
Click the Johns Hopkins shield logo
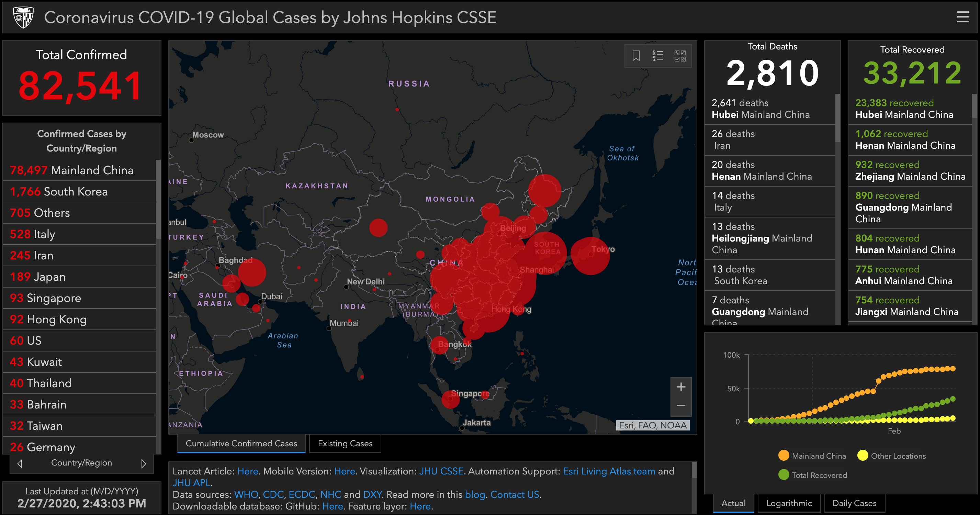[23, 17]
